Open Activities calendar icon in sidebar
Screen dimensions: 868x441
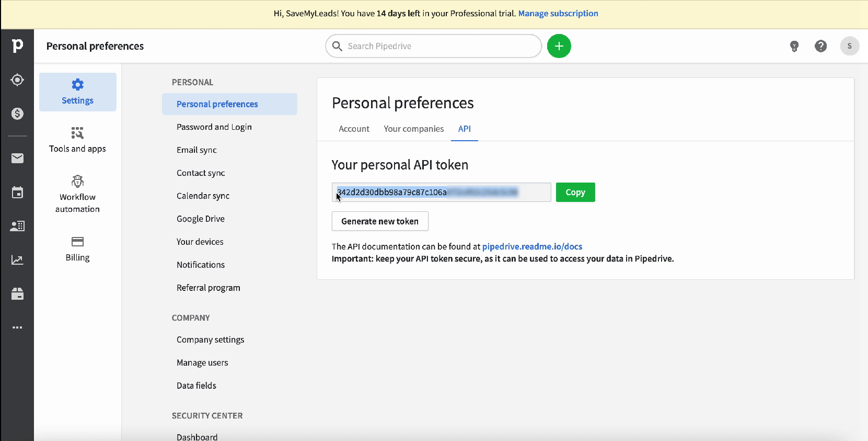pos(17,192)
